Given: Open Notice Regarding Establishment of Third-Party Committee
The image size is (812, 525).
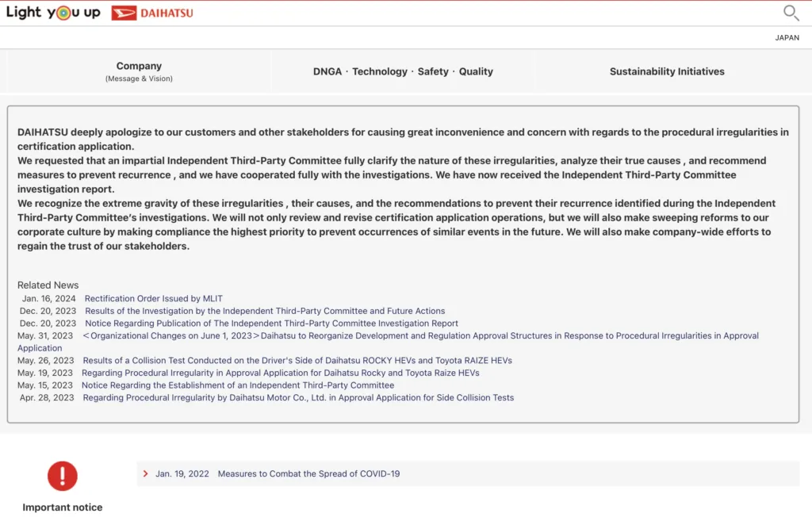Looking at the screenshot, I should (238, 385).
